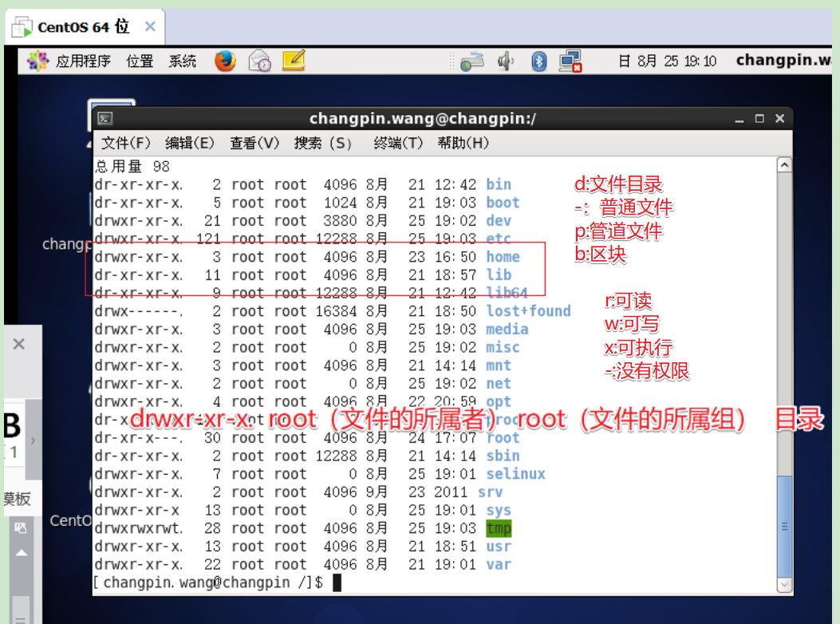Screen dimensions: 840x624
Task: Click the terminal scrollbar down arrow
Action: click(784, 585)
